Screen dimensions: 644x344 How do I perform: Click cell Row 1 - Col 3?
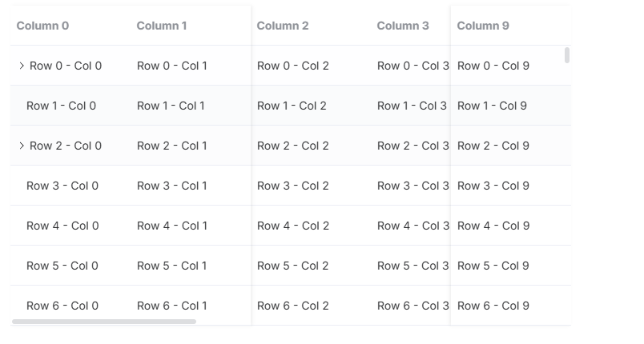tap(412, 106)
